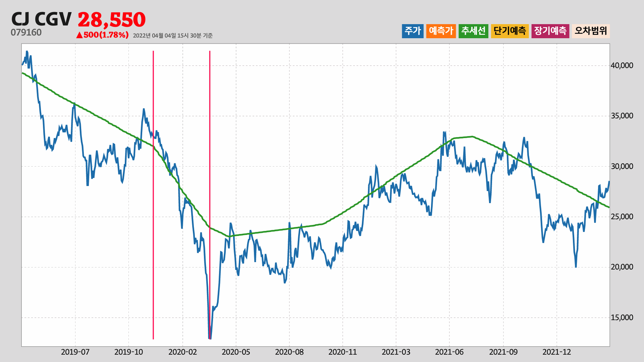
Task: Click the first red vertical marker line
Action: (153, 195)
